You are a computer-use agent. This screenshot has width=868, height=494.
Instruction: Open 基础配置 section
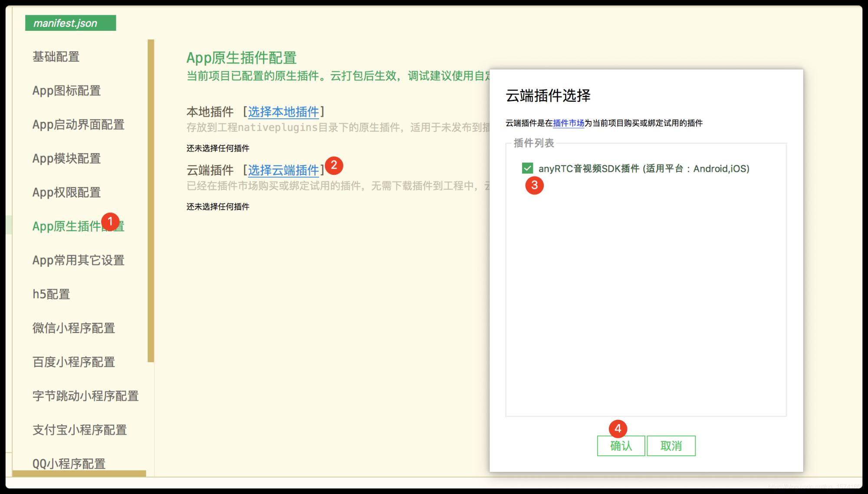point(56,57)
